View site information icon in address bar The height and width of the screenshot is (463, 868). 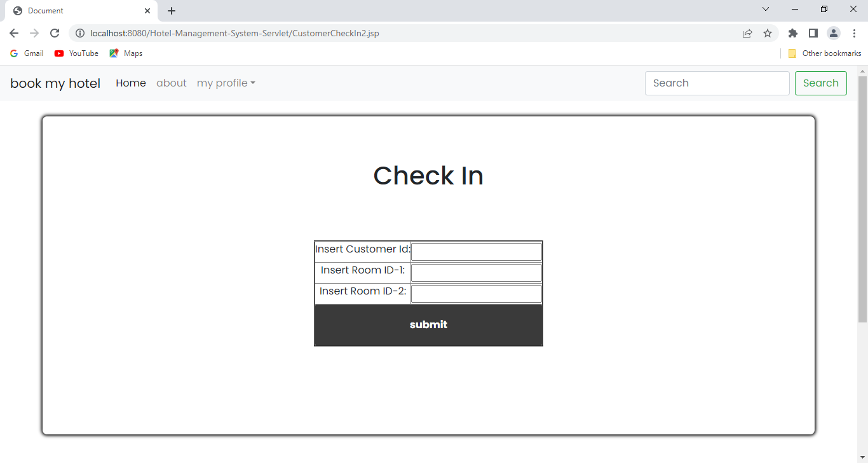[x=80, y=33]
